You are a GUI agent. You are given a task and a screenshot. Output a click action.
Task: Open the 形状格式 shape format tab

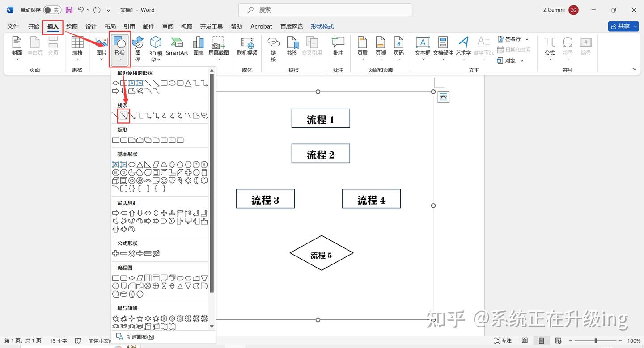point(322,26)
